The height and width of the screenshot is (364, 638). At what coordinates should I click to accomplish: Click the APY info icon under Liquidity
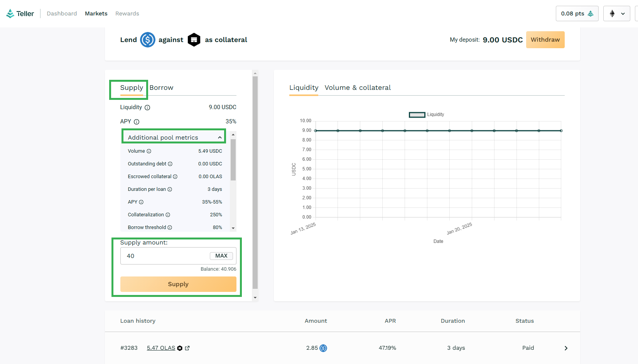[137, 122]
